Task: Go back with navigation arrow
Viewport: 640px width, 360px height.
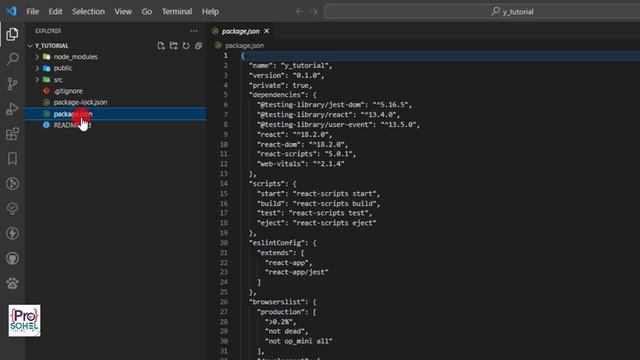Action: click(x=300, y=11)
